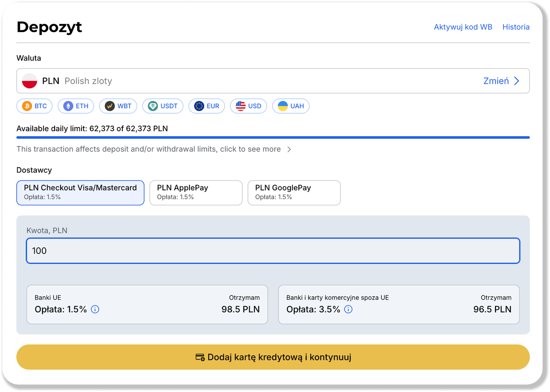Choose the EUR flag icon
Viewport: 550px width, 392px height.
(x=199, y=106)
